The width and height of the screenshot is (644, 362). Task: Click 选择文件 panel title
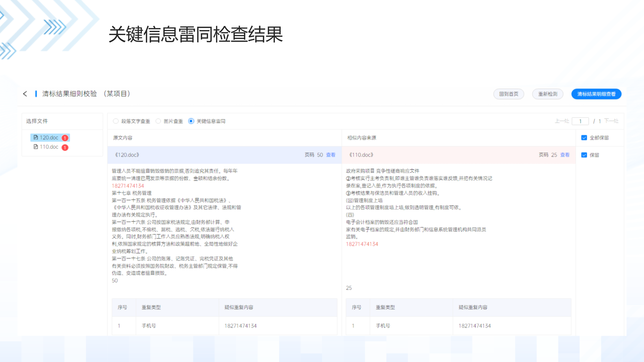(x=37, y=121)
